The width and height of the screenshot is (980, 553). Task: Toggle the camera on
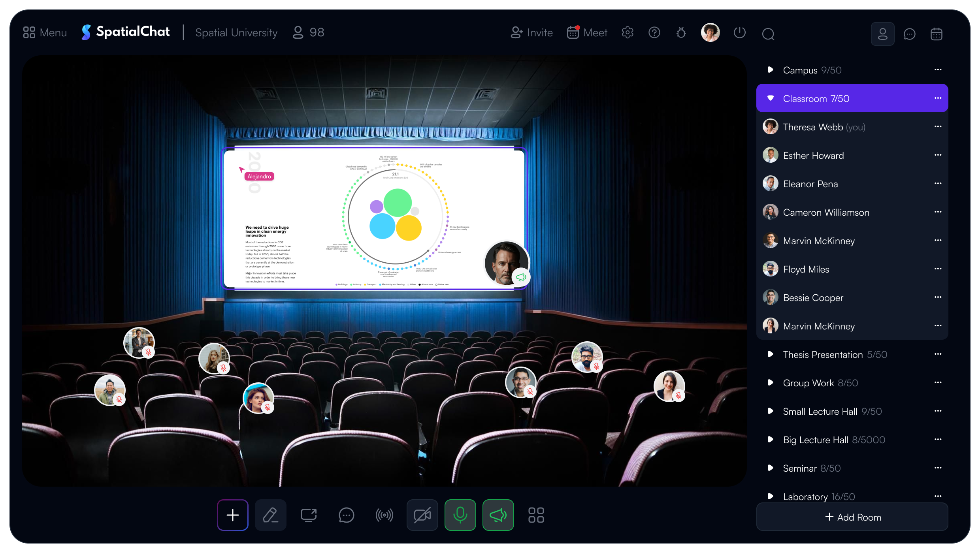click(422, 515)
